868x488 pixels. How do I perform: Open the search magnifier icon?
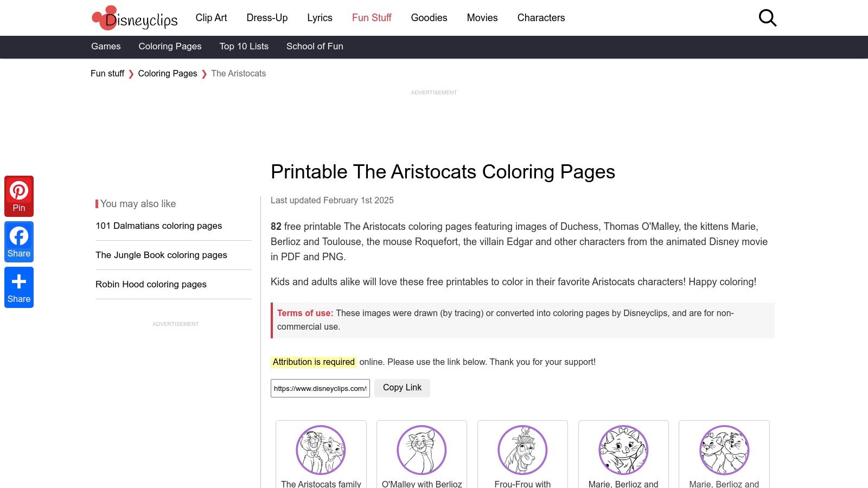click(x=767, y=18)
